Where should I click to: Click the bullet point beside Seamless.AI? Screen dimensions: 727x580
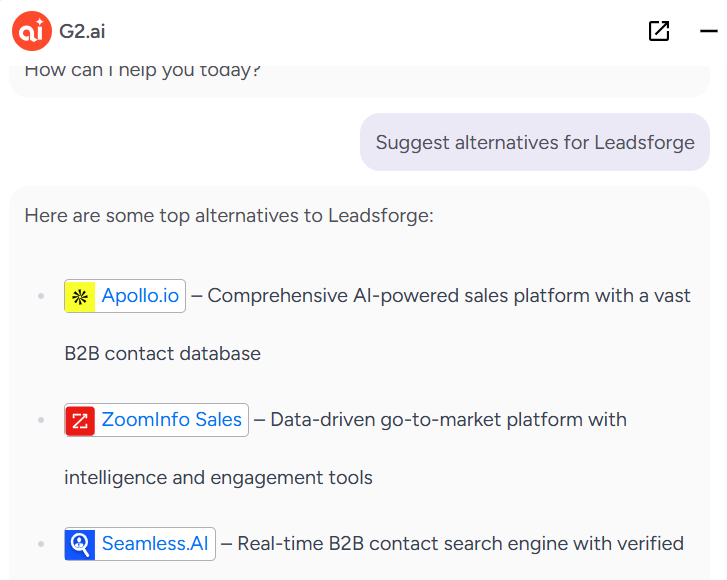pos(41,544)
